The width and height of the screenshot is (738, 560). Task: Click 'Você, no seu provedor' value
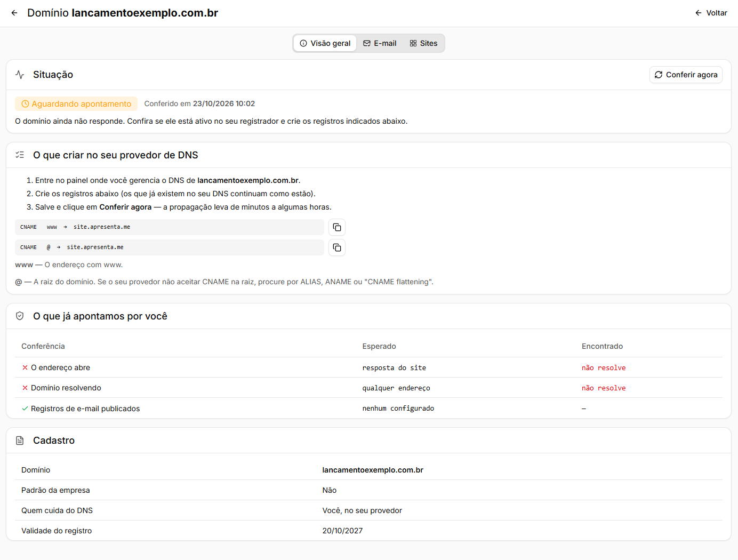click(x=362, y=510)
